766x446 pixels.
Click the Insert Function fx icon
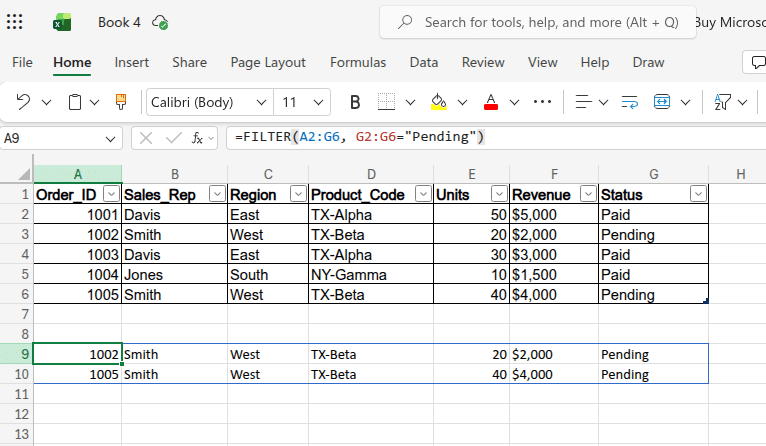coord(198,138)
